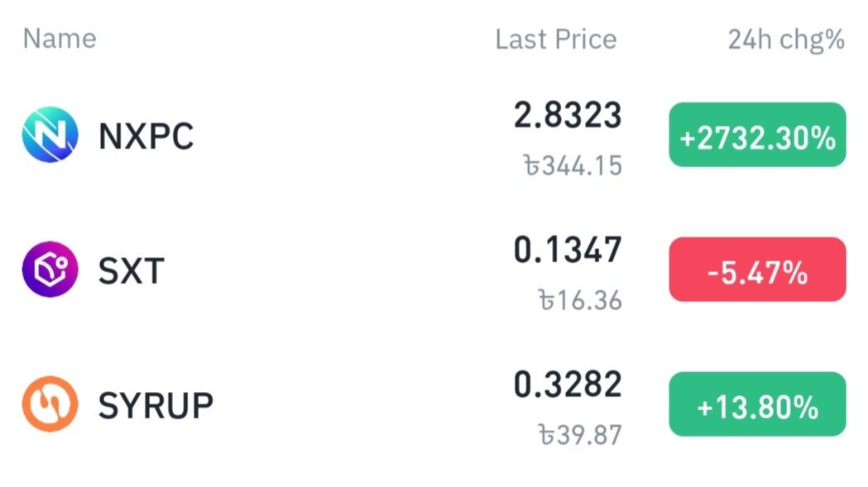Viewport: 868px width, 487px height.
Task: Tap the +13.80% change badge
Action: click(x=757, y=404)
